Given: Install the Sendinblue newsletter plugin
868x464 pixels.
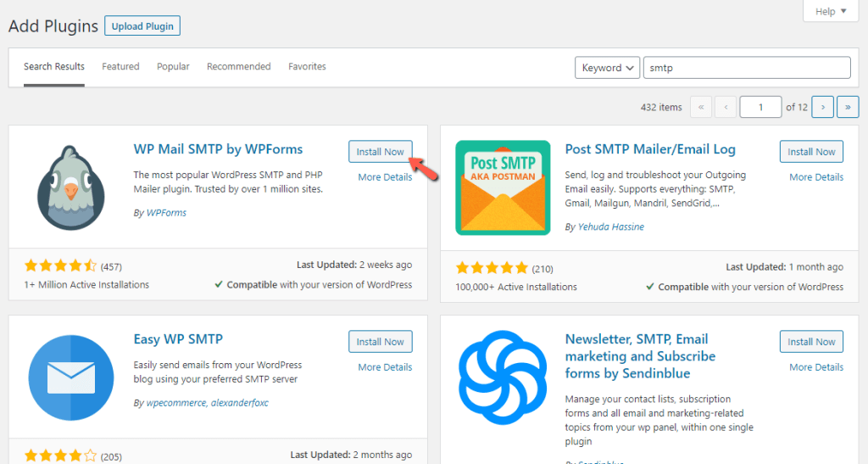Looking at the screenshot, I should (x=811, y=342).
